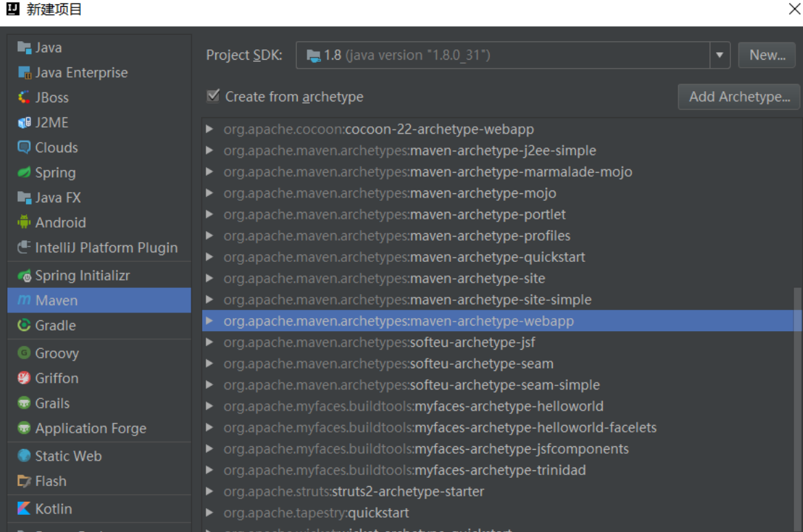Click the IntelliJ Platform Plugin icon

(24, 247)
